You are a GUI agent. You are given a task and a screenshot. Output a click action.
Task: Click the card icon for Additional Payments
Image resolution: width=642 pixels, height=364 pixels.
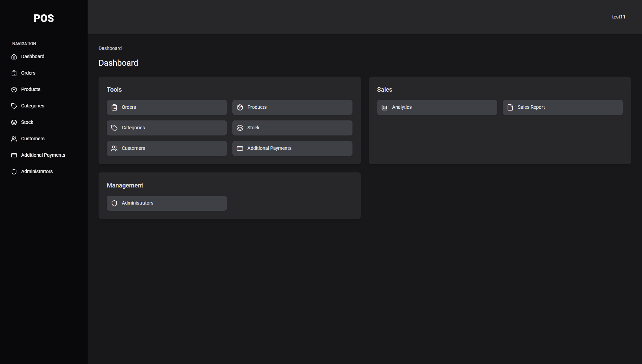(x=14, y=155)
